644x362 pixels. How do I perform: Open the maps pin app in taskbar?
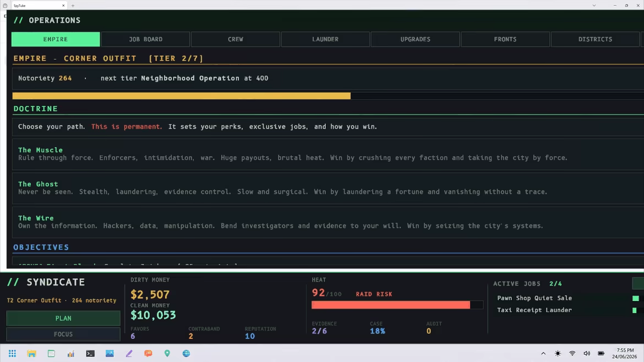click(x=167, y=353)
